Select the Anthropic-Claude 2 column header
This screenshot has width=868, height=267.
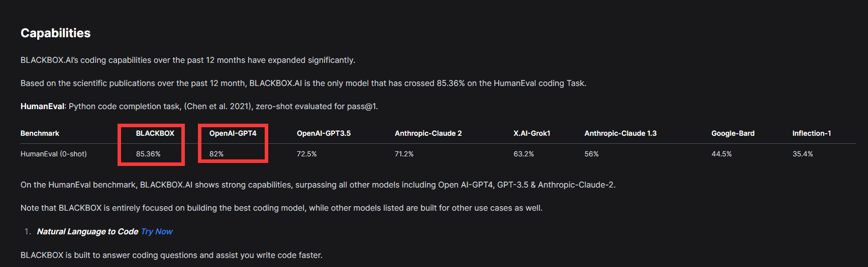(x=428, y=133)
